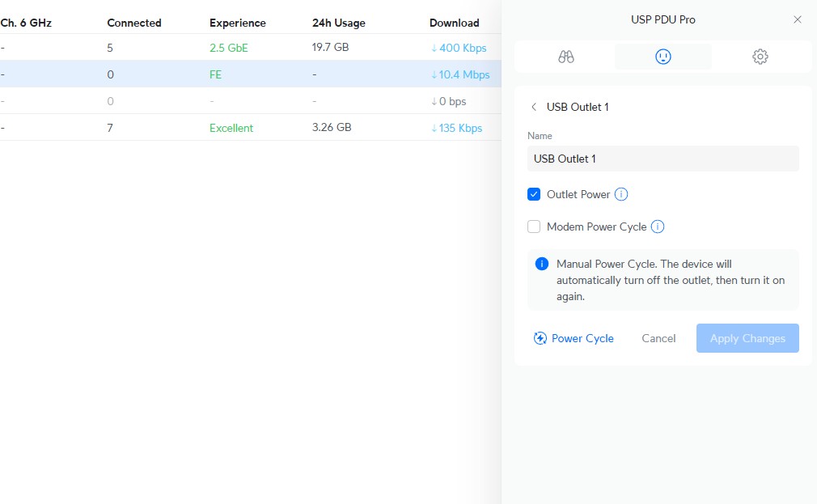Open the gear settings tab

coord(760,57)
